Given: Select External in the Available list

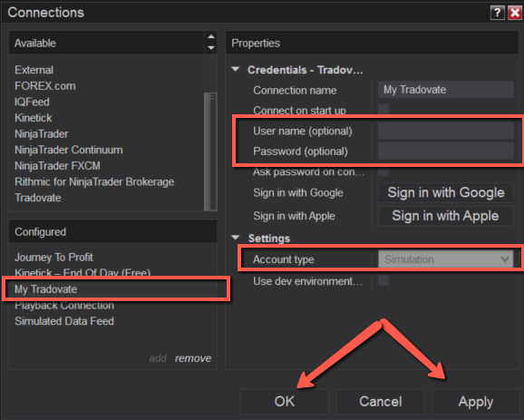Looking at the screenshot, I should [34, 70].
